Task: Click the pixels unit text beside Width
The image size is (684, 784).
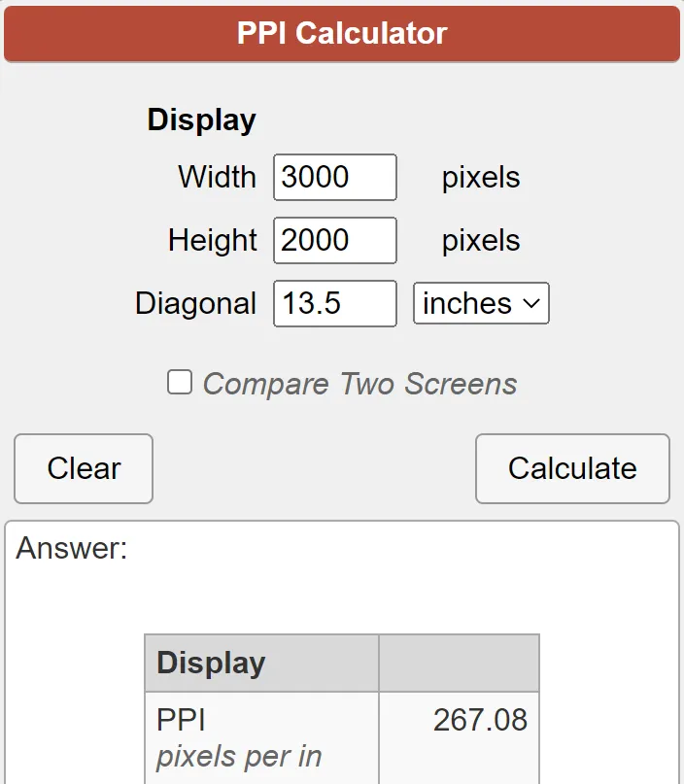Action: [481, 178]
